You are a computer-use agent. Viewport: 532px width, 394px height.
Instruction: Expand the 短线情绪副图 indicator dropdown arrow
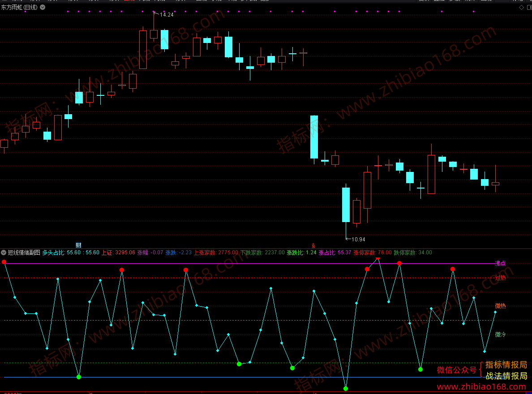tap(4, 253)
